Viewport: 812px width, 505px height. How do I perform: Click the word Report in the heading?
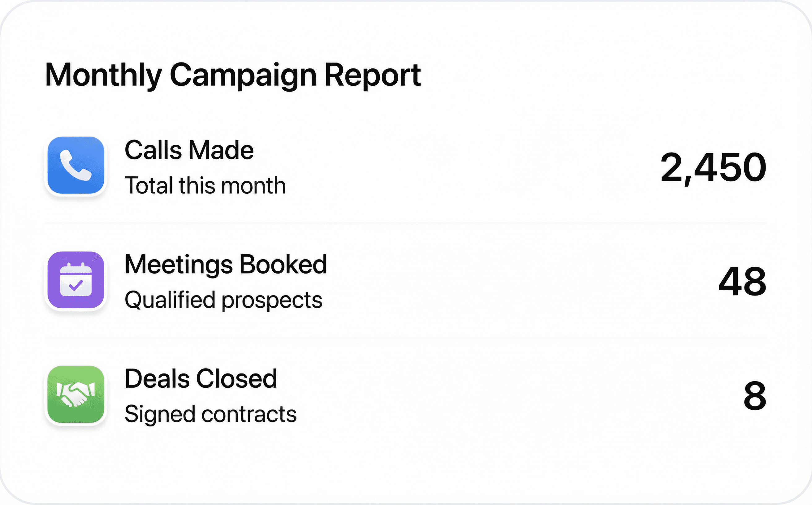373,76
